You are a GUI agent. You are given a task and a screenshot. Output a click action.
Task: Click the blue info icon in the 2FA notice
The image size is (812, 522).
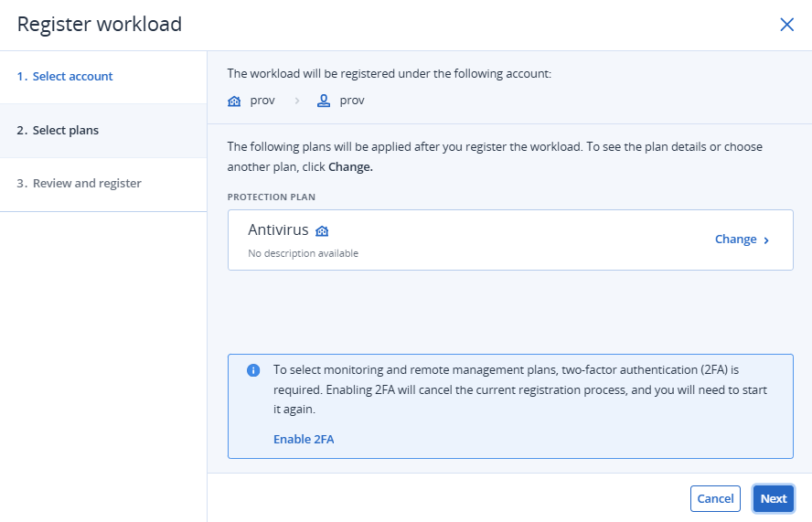(x=253, y=370)
